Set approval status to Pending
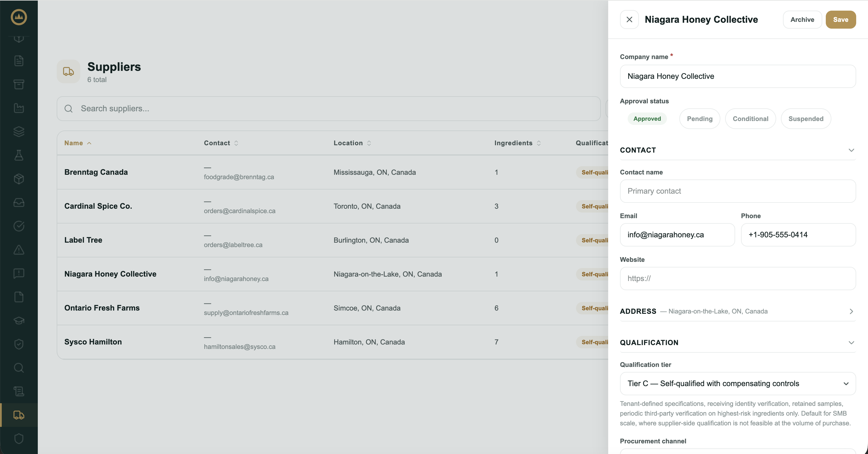Image resolution: width=868 pixels, height=454 pixels. [699, 119]
